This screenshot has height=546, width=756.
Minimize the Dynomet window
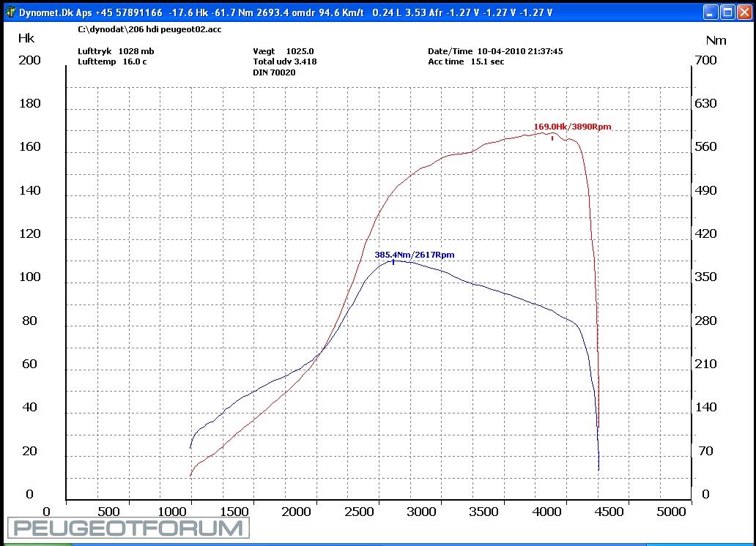pos(711,12)
